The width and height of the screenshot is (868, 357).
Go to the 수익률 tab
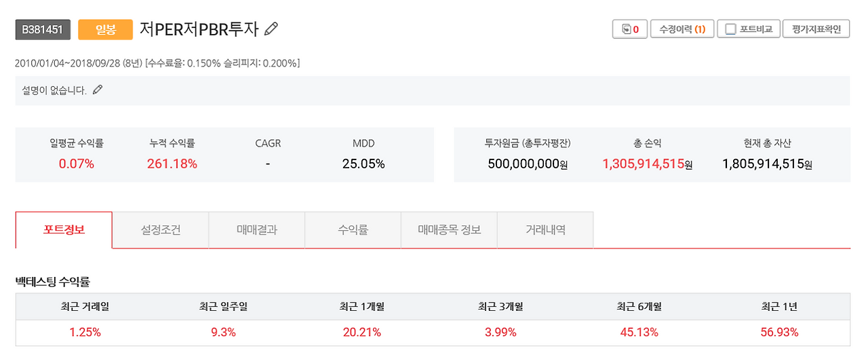click(x=353, y=230)
